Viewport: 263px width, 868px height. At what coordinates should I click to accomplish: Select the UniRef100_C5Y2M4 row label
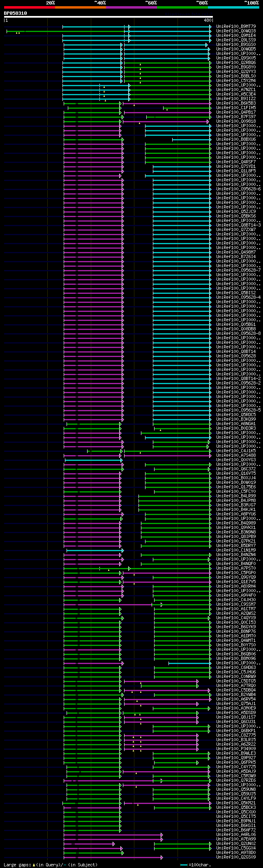click(236, 80)
